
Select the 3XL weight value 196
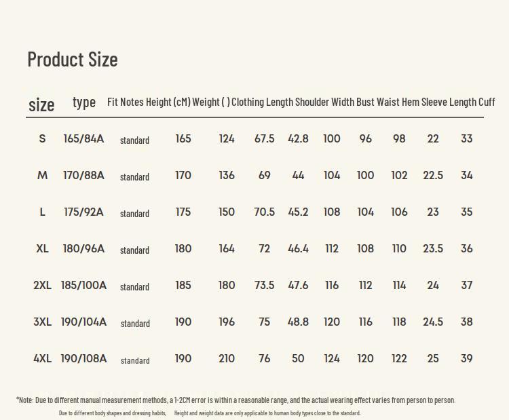pyautogui.click(x=227, y=322)
